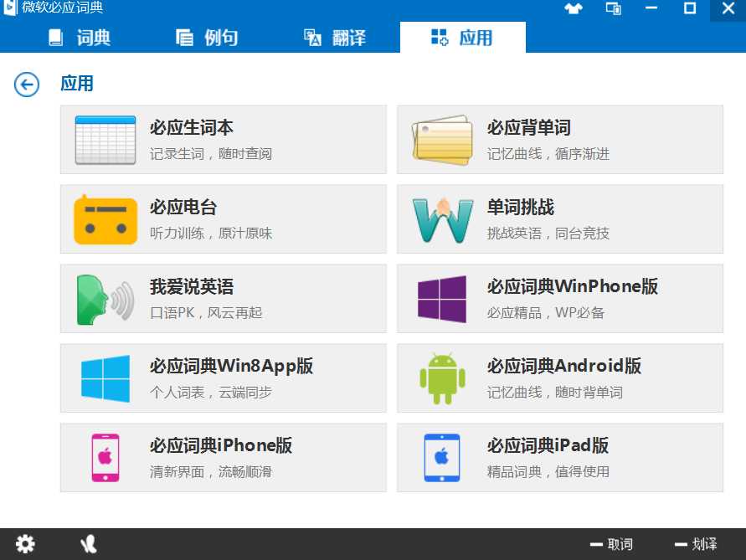Click the 必应精品，WP必备 description
Viewport: 746px width, 560px height.
click(546, 312)
